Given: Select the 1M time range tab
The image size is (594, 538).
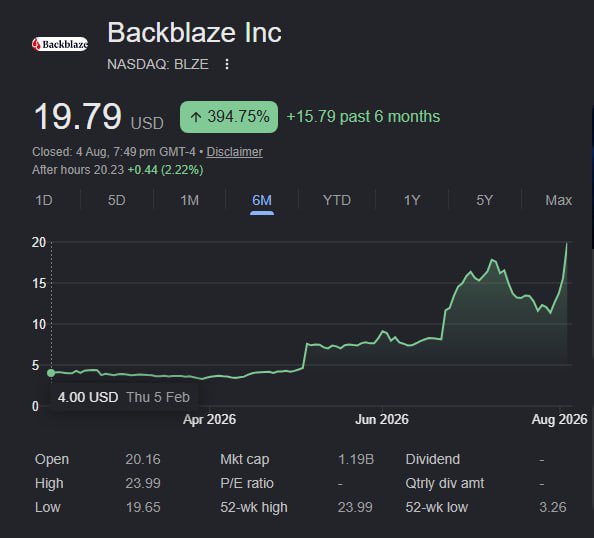Looking at the screenshot, I should pos(189,200).
